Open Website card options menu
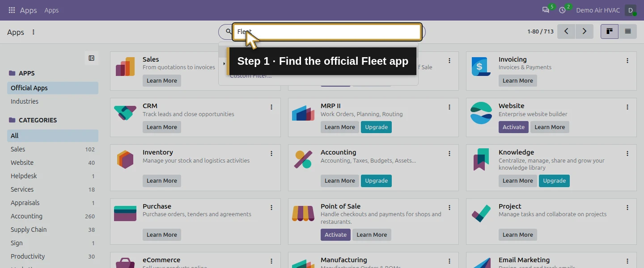This screenshot has height=268, width=644. (627, 107)
